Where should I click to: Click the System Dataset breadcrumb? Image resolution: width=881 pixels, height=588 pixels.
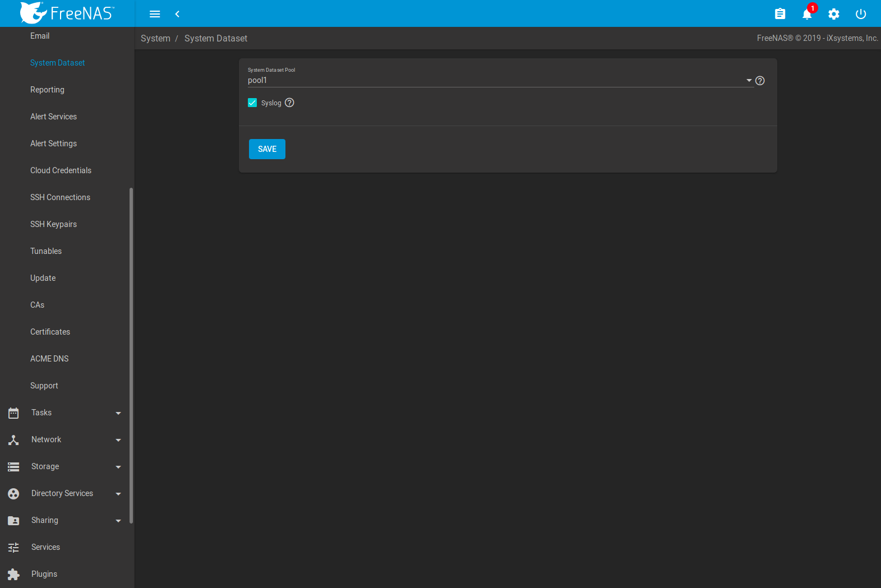(216, 38)
